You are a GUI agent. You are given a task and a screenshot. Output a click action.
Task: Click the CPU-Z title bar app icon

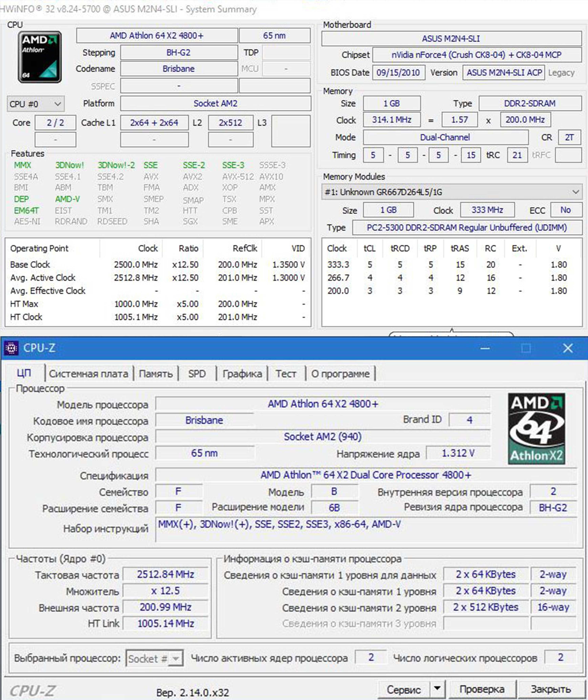[x=11, y=348]
